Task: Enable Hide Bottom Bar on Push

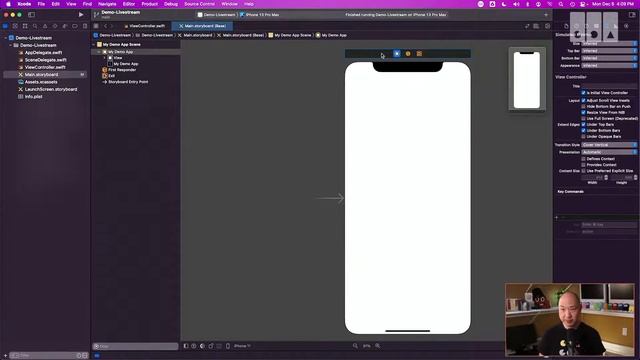Action: (583, 107)
